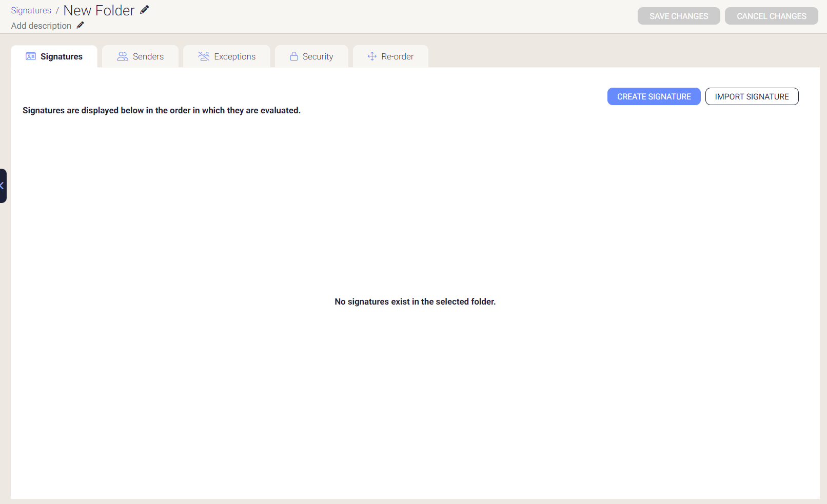Click SAVE CHANGES
This screenshot has width=827, height=504.
tap(678, 16)
